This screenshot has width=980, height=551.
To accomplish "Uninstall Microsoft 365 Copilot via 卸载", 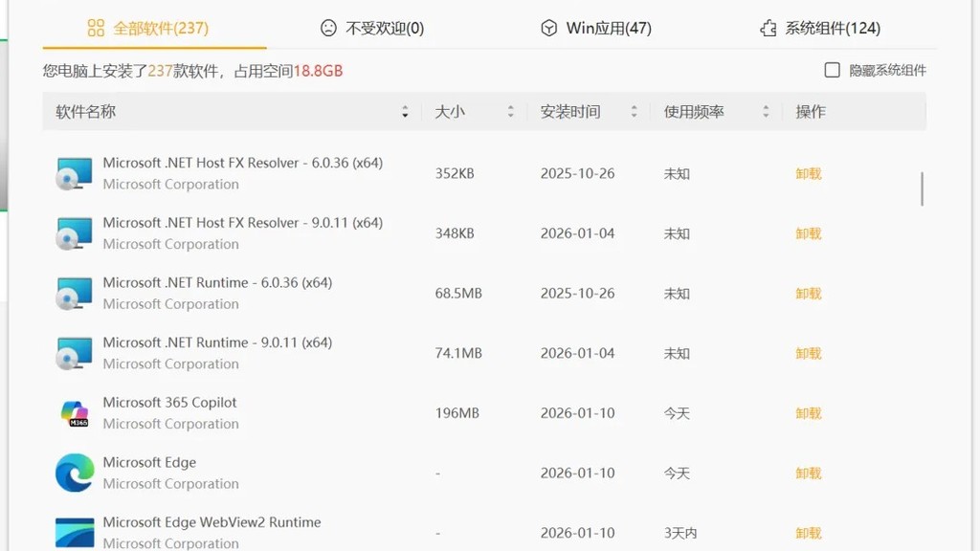I will tap(808, 413).
